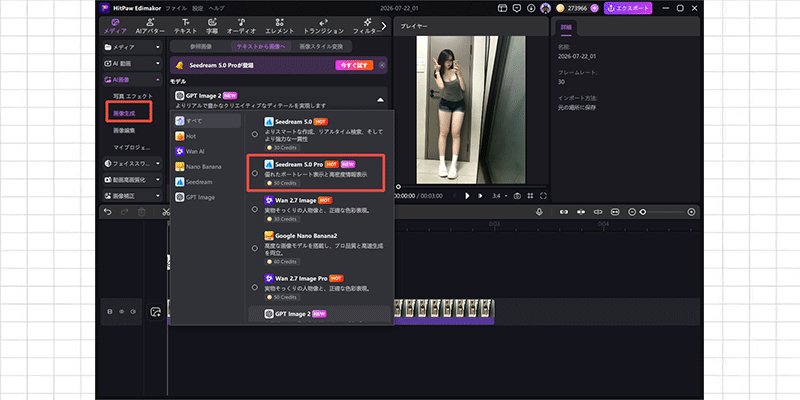Click the player progress bar handle
This screenshot has width=800, height=400.
coord(398,187)
